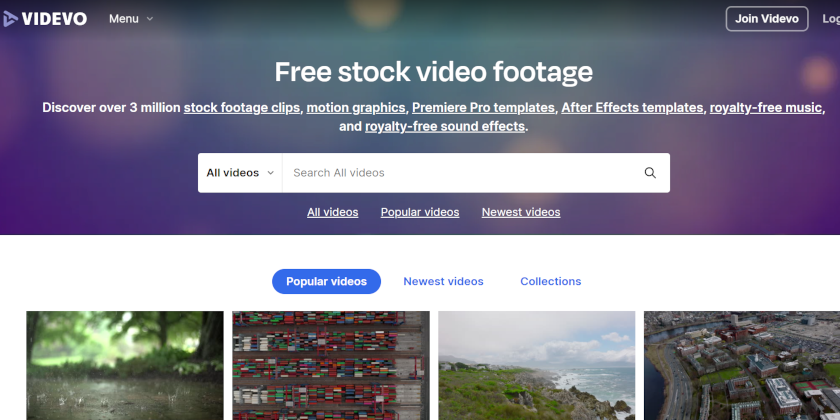Click the royalty-free music link

tap(766, 108)
